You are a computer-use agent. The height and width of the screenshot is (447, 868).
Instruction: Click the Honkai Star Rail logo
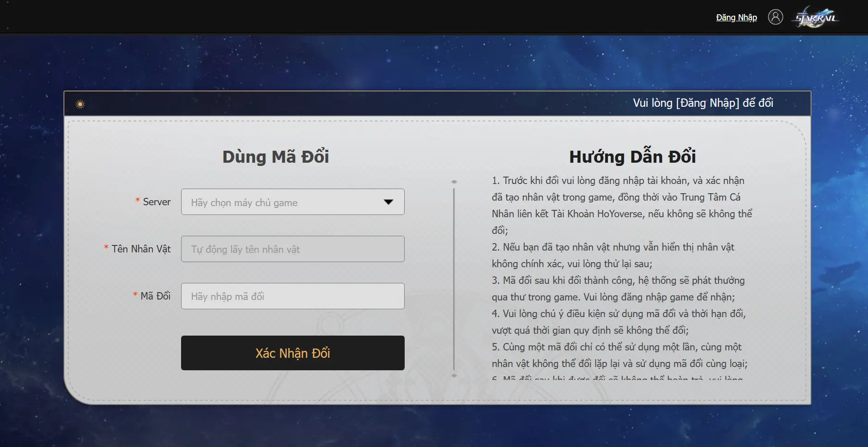(x=816, y=18)
